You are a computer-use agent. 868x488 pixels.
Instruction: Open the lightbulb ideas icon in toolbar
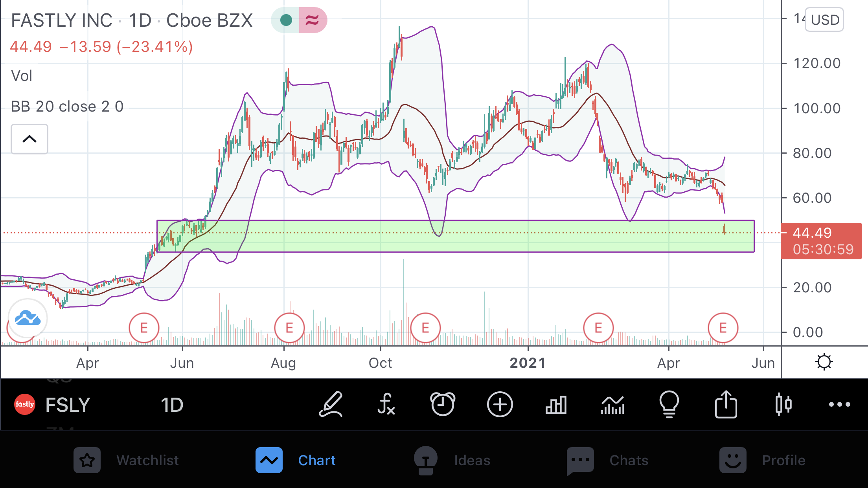click(669, 404)
